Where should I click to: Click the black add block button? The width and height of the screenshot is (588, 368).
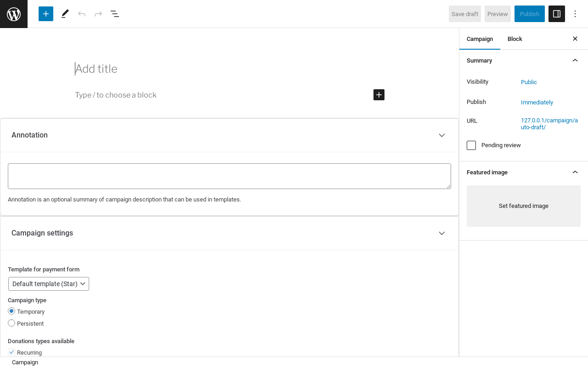[379, 95]
